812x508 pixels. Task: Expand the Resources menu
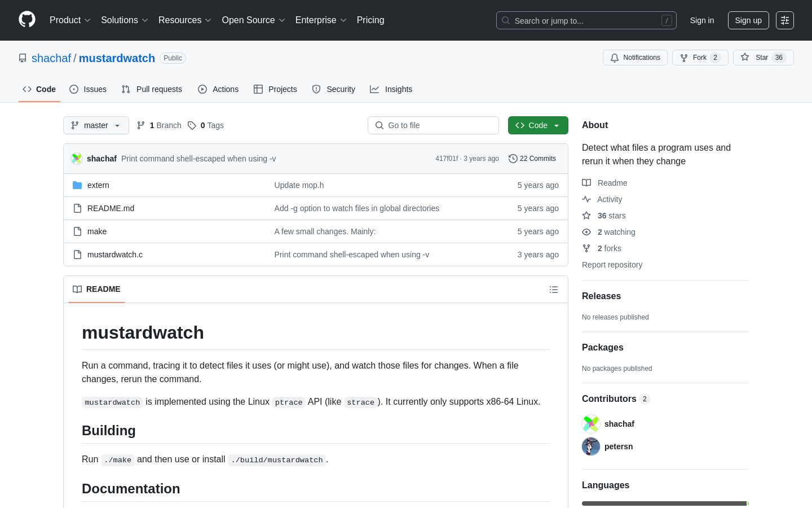(185, 20)
